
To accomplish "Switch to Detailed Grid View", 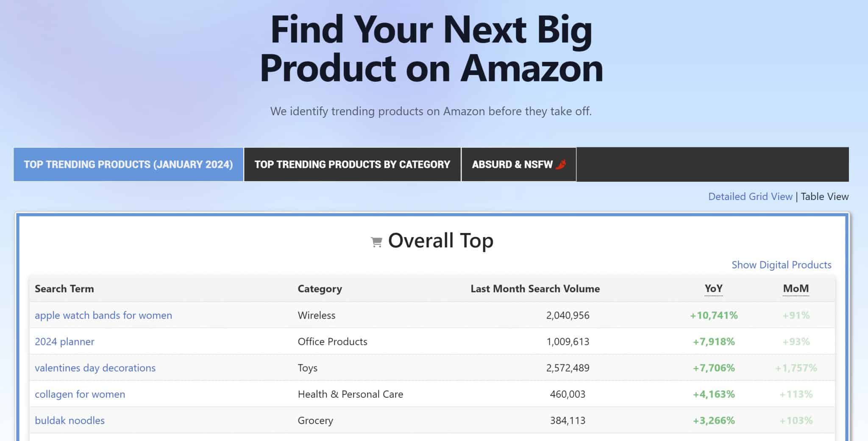I will coord(750,197).
